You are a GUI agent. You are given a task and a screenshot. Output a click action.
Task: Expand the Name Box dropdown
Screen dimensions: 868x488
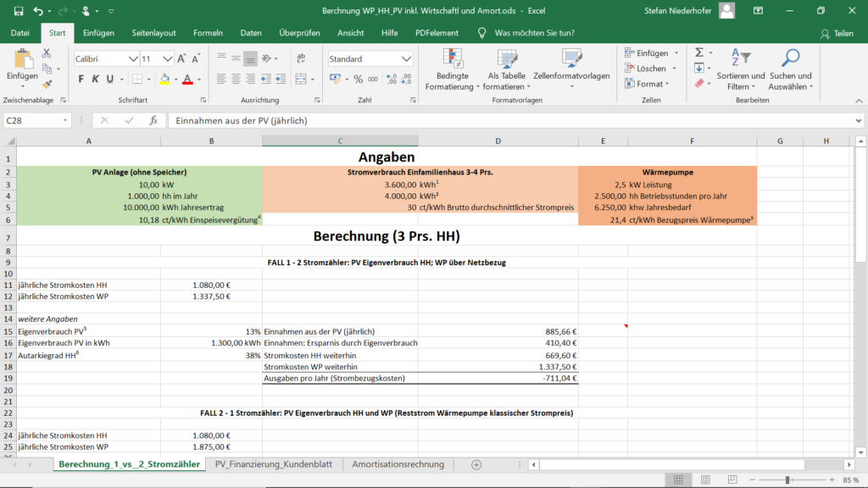click(x=64, y=120)
